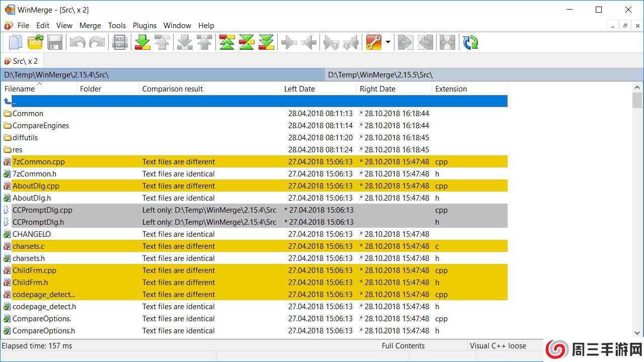Viewport: 644px width, 362px height.
Task: Click the Copy all to left icon
Action: pos(425,42)
